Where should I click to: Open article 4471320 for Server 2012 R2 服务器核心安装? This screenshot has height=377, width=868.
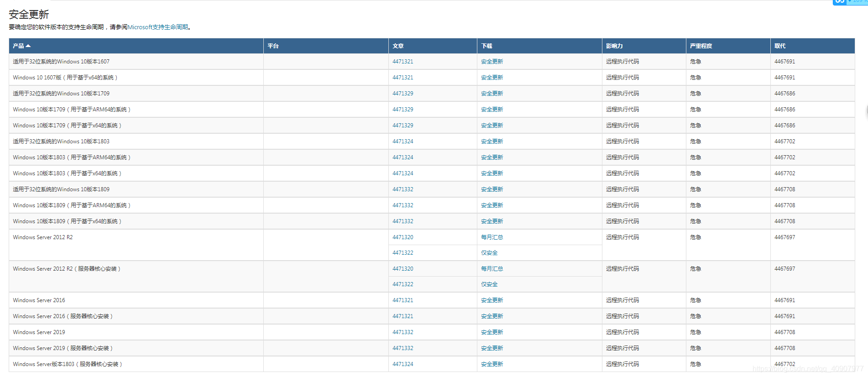pyautogui.click(x=403, y=269)
